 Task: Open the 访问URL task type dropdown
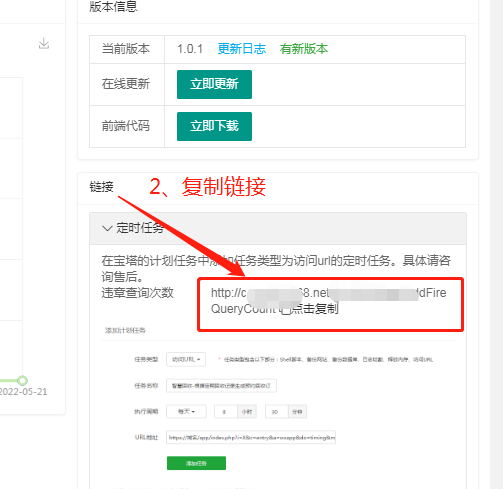pyautogui.click(x=186, y=359)
